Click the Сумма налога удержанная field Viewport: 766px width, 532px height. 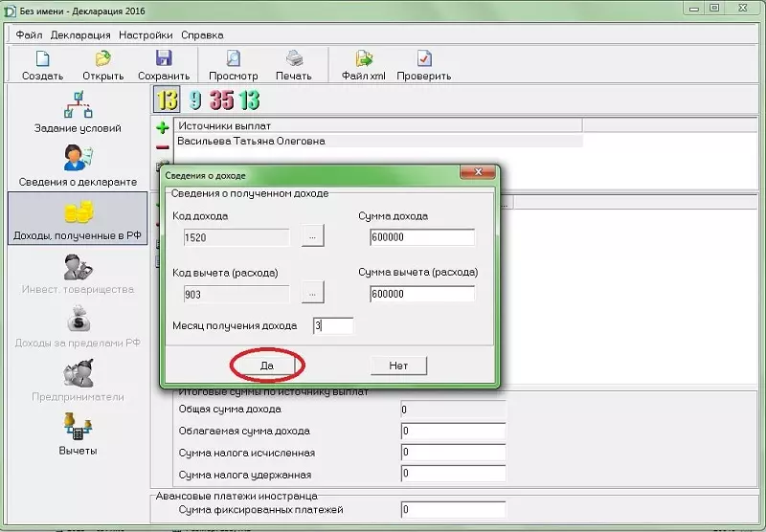coord(453,474)
